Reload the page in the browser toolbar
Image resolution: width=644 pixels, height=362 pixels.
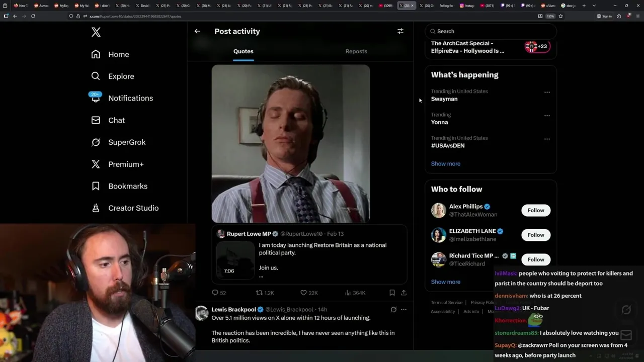[33, 16]
